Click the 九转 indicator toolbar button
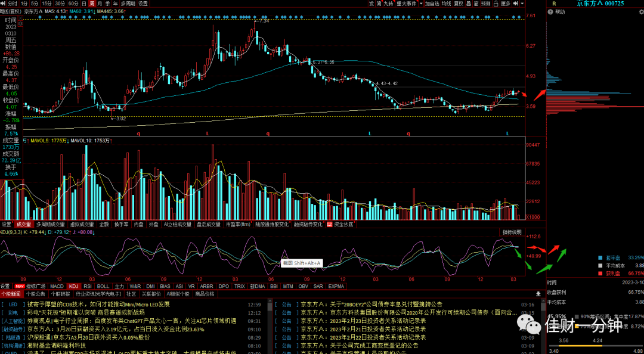Viewport: 644px width, 354px height. pos(389,4)
